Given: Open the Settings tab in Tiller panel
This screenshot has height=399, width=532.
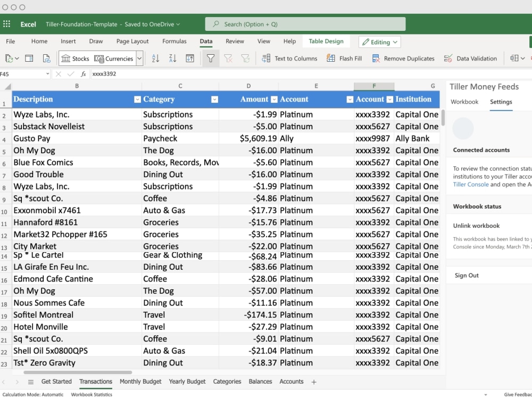Looking at the screenshot, I should coord(501,102).
